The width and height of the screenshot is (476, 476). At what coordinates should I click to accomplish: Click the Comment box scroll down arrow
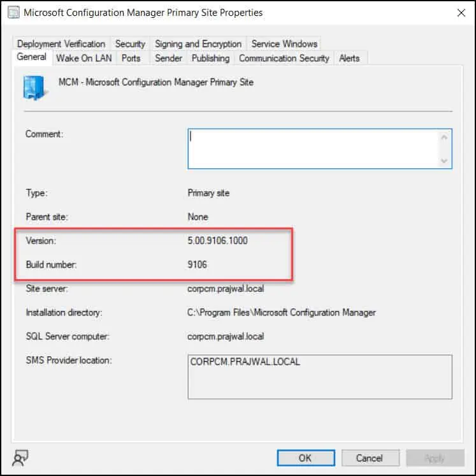(x=444, y=161)
